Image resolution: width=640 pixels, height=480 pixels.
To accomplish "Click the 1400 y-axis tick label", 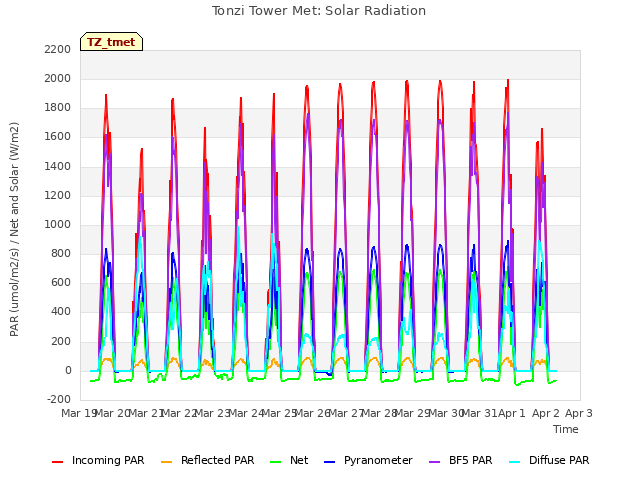I will pos(58,166).
